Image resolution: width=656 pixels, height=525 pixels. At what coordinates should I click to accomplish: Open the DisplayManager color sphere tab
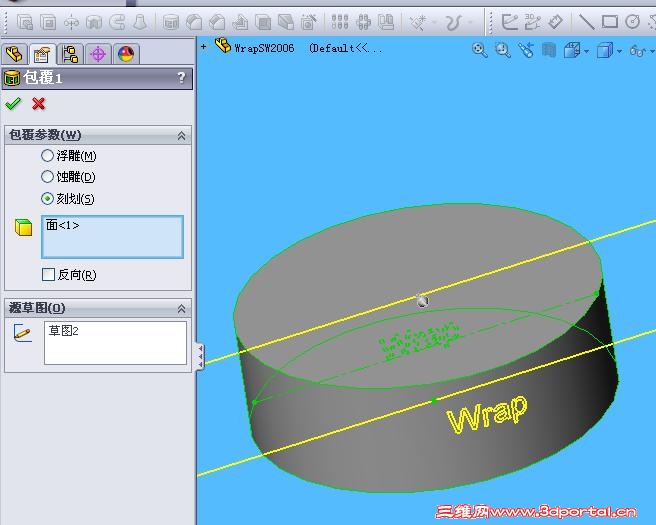(126, 54)
